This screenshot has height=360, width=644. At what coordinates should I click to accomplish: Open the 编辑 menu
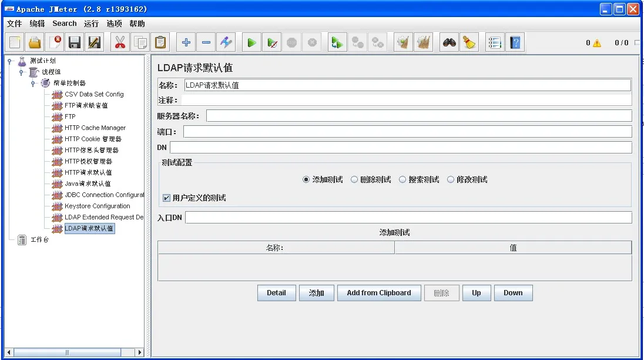(x=37, y=24)
